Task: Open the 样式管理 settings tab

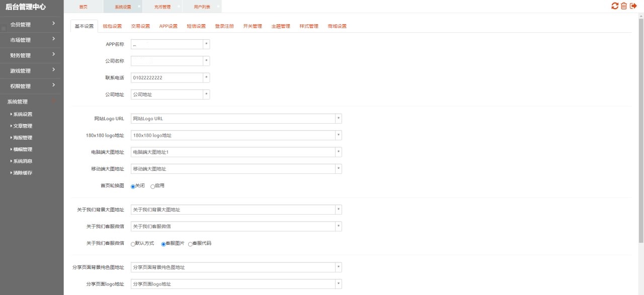Action: (309, 26)
